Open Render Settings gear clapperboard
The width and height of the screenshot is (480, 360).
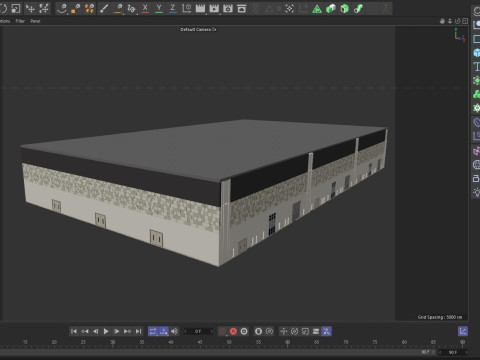click(228, 8)
